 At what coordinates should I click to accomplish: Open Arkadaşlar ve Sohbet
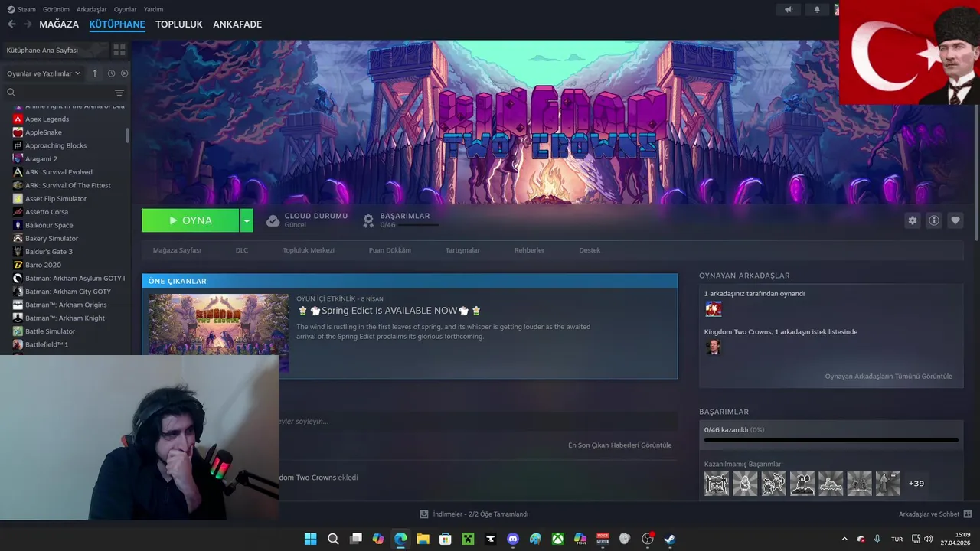tap(935, 514)
